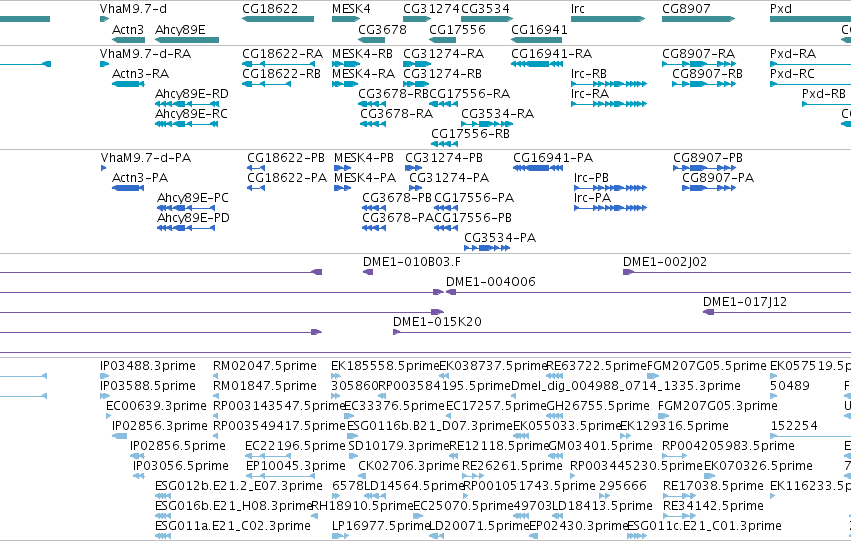Select the IP03588.5prime EST
Viewport: 851px width, 541px height.
click(x=104, y=397)
